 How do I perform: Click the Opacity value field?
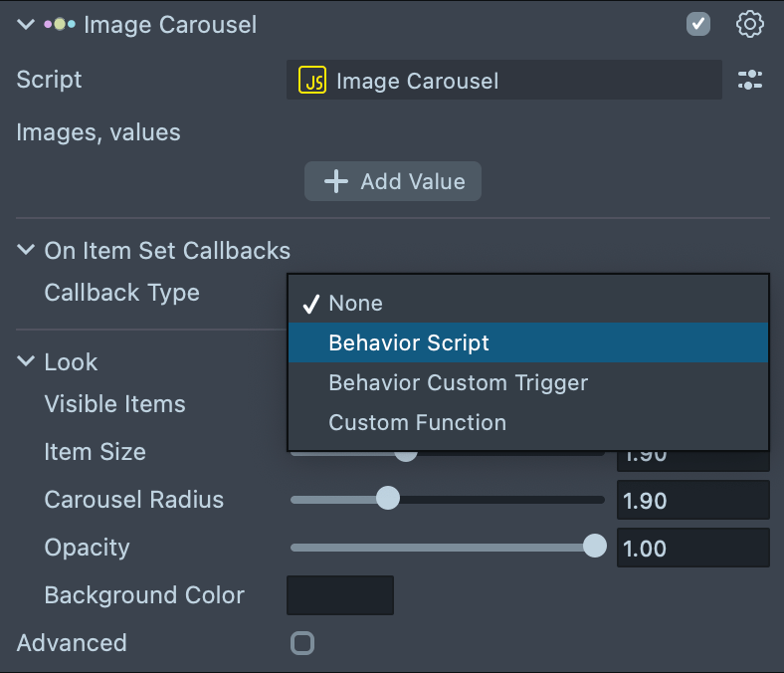pyautogui.click(x=692, y=548)
